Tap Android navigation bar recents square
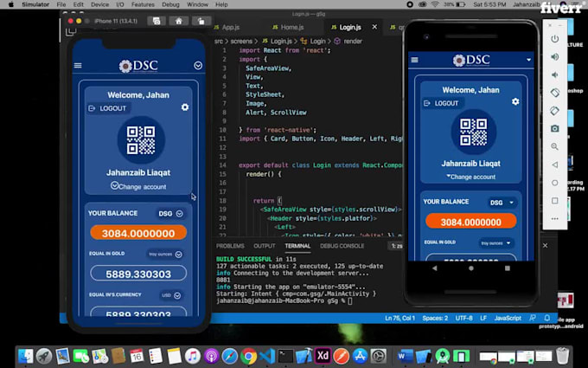The image size is (588, 368). (508, 268)
